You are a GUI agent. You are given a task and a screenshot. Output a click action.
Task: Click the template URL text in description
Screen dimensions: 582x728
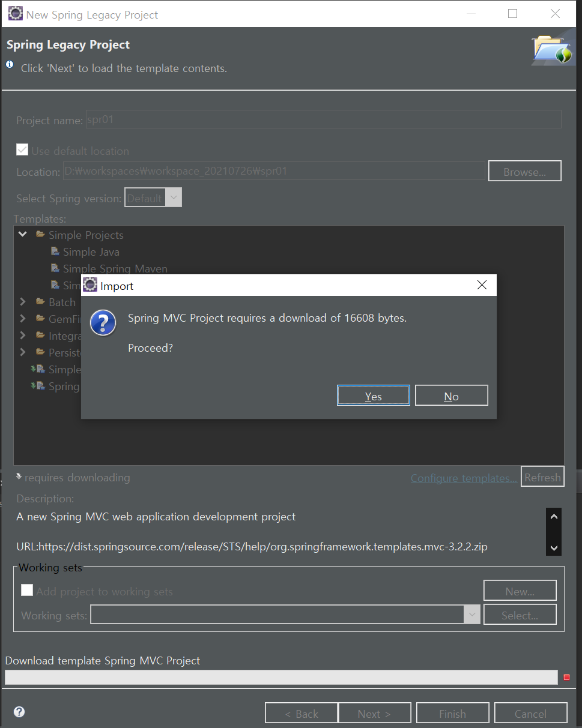252,547
